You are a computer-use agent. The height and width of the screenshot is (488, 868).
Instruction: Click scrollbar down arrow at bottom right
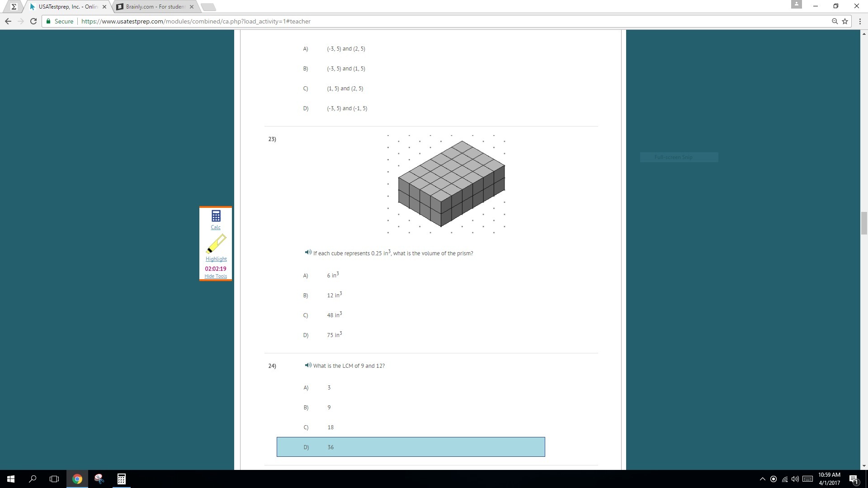[x=864, y=466]
